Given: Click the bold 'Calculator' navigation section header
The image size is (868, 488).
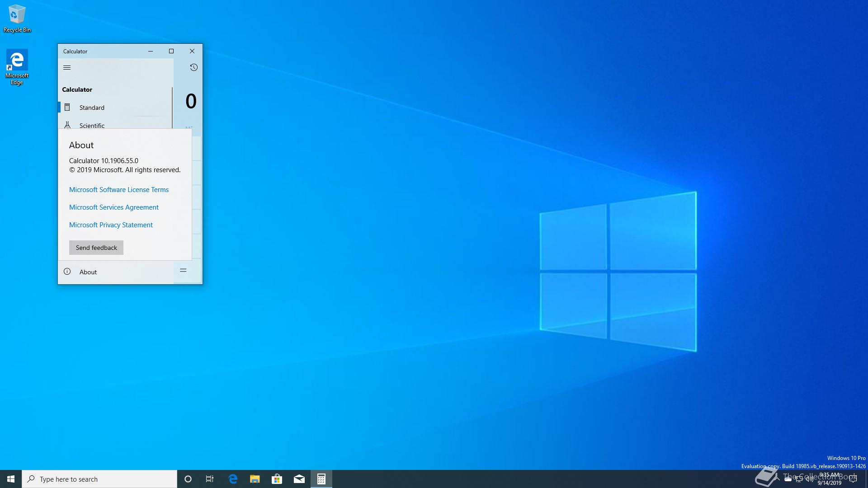Looking at the screenshot, I should tap(77, 89).
